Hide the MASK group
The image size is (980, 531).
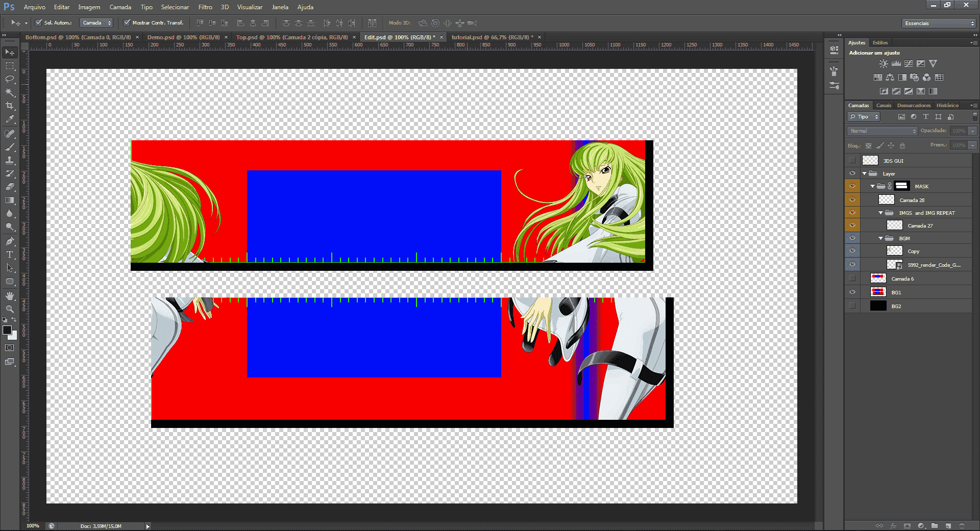(852, 186)
